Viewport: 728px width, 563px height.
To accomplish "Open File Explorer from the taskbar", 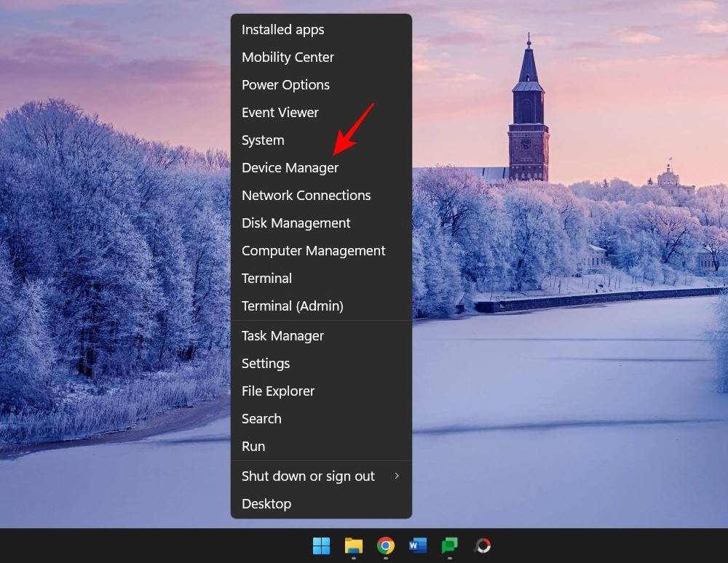I will point(354,546).
